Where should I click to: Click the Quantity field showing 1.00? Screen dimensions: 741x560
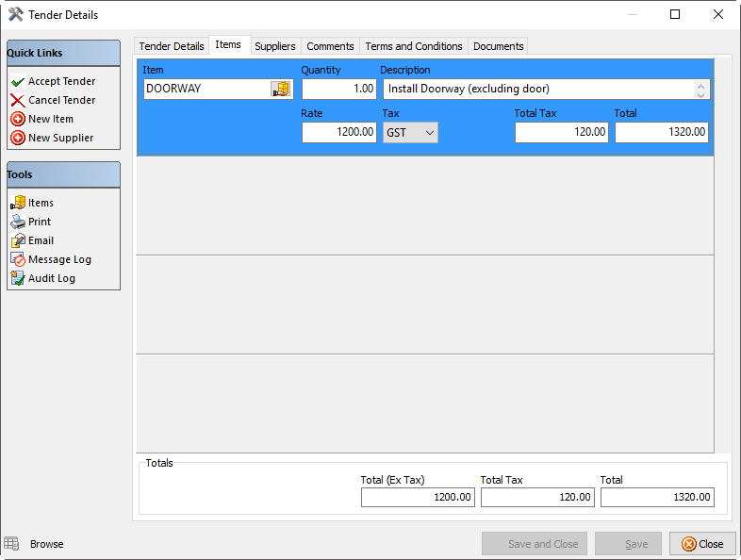338,89
